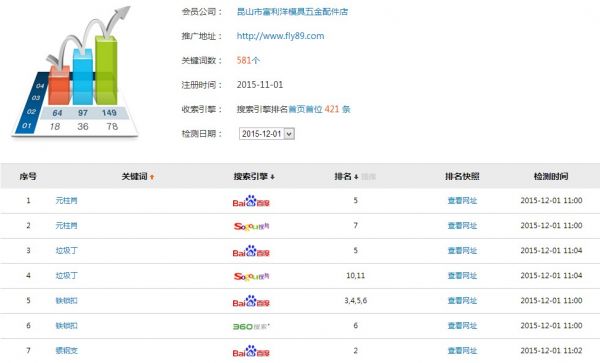Click the Baidu logo in row 3
600x363 pixels.
251,251
